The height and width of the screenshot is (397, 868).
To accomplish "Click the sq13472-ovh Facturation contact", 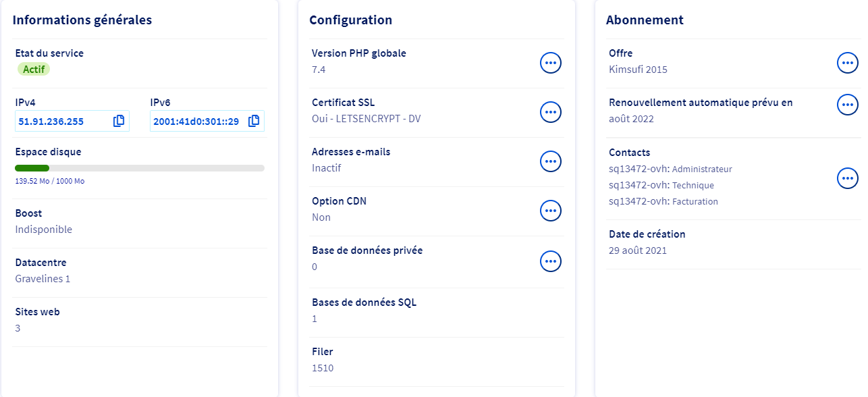I will click(x=663, y=202).
